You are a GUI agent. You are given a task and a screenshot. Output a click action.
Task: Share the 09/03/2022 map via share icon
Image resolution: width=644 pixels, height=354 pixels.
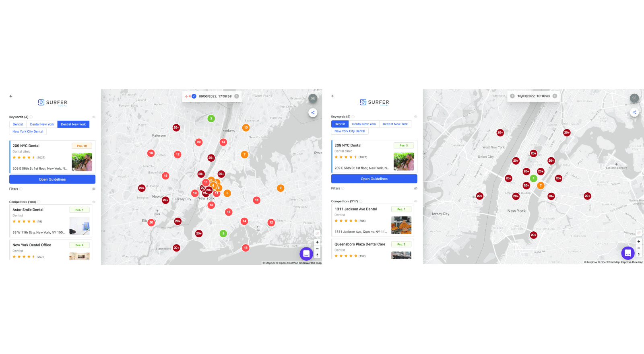[x=313, y=113]
